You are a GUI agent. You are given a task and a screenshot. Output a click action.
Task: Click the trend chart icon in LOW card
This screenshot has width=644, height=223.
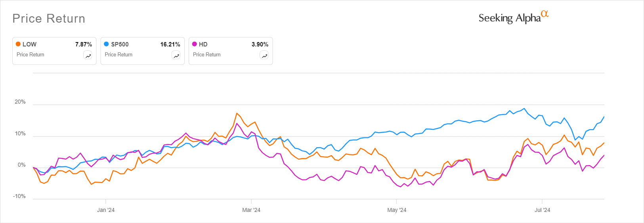point(88,56)
